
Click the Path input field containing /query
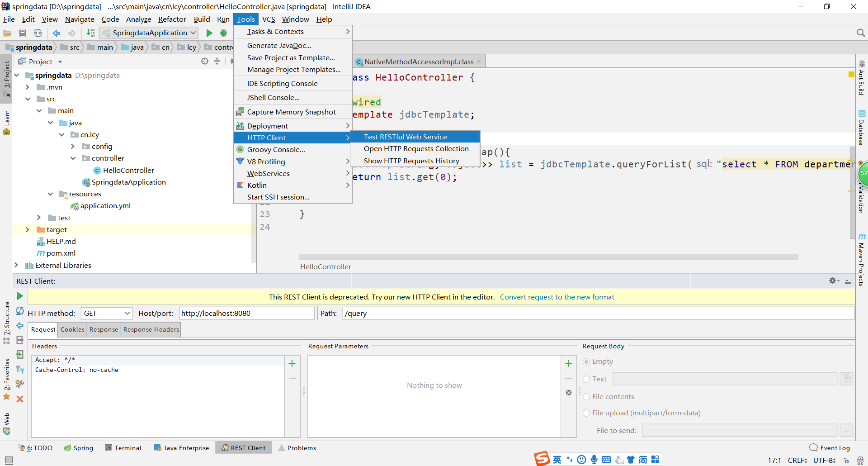pyautogui.click(x=598, y=313)
